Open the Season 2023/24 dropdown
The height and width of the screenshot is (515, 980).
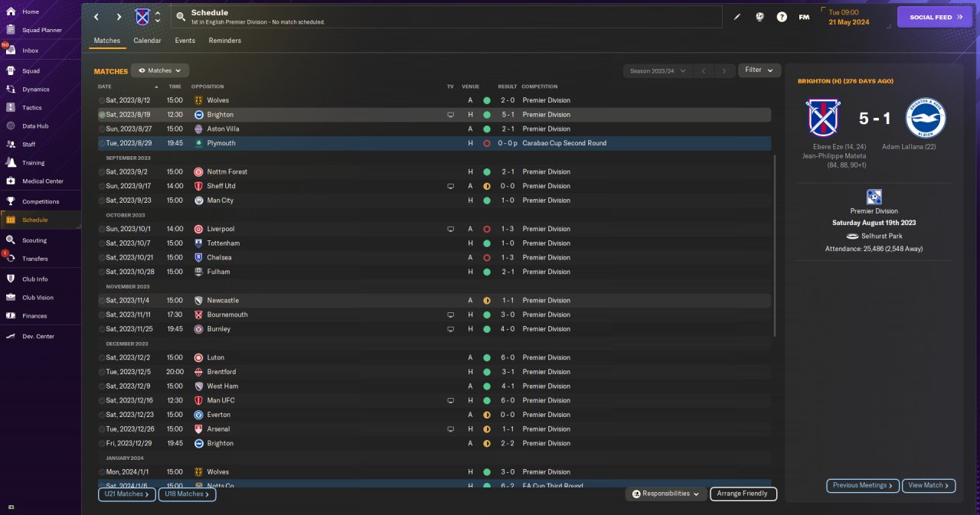658,70
